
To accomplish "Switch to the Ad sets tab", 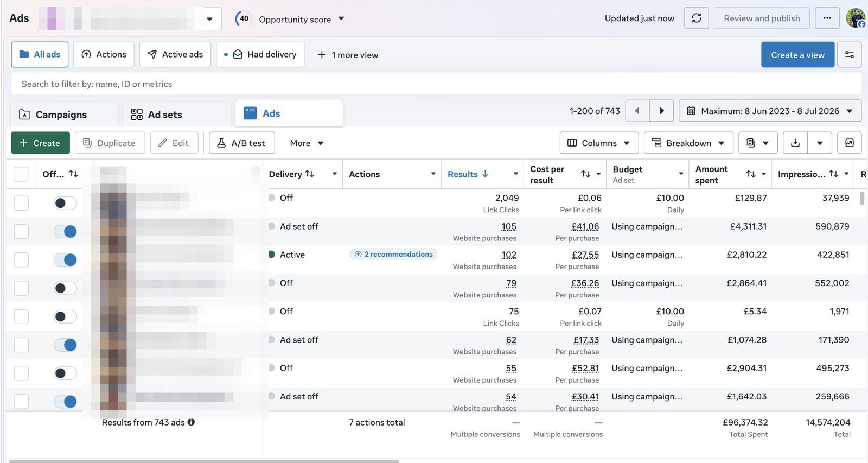I will [x=176, y=115].
